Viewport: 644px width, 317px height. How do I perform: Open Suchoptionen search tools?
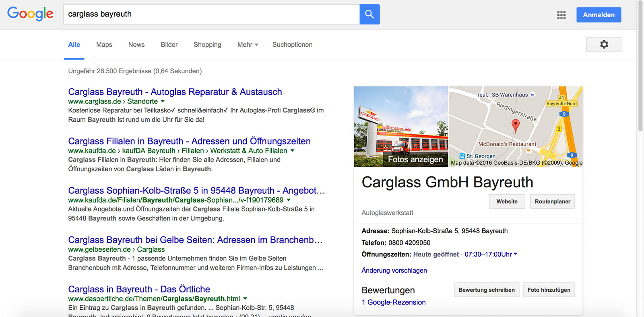pyautogui.click(x=292, y=45)
